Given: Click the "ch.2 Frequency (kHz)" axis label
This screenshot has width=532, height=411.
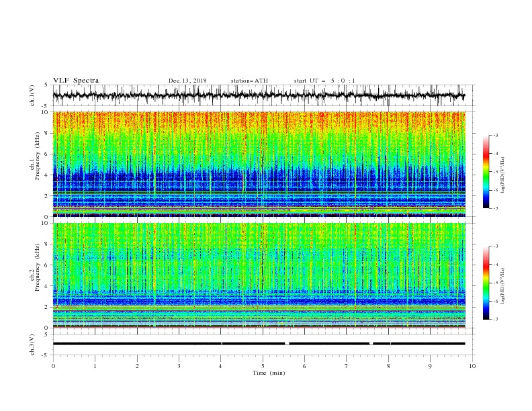Looking at the screenshot, I should pos(35,275).
